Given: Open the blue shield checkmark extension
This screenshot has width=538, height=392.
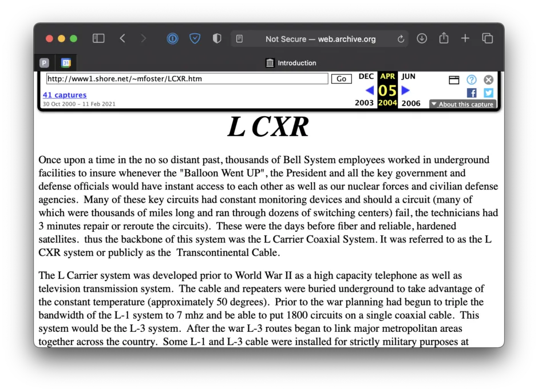Looking at the screenshot, I should [195, 38].
